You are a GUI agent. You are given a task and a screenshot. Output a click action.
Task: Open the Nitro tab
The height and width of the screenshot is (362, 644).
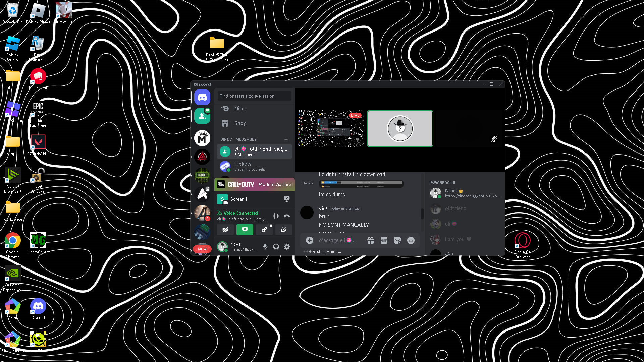point(240,109)
